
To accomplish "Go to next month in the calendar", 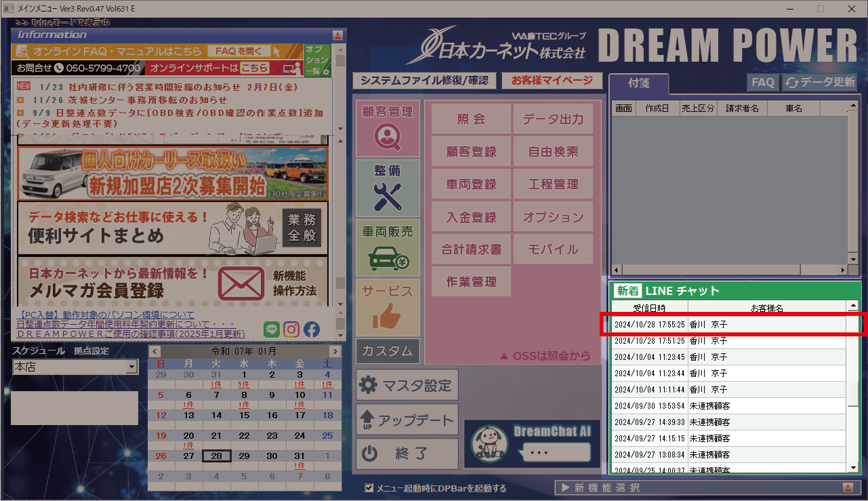I will 335,351.
